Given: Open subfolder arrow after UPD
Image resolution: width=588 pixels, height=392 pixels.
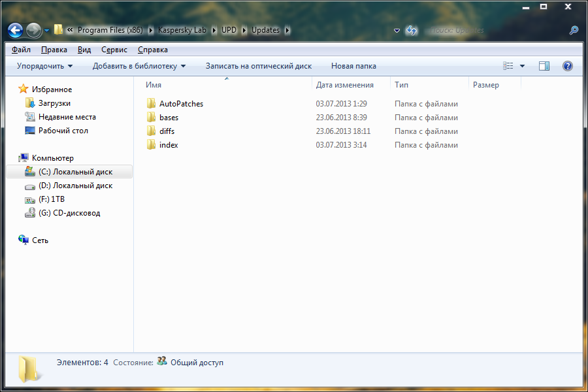Looking at the screenshot, I should pos(244,31).
